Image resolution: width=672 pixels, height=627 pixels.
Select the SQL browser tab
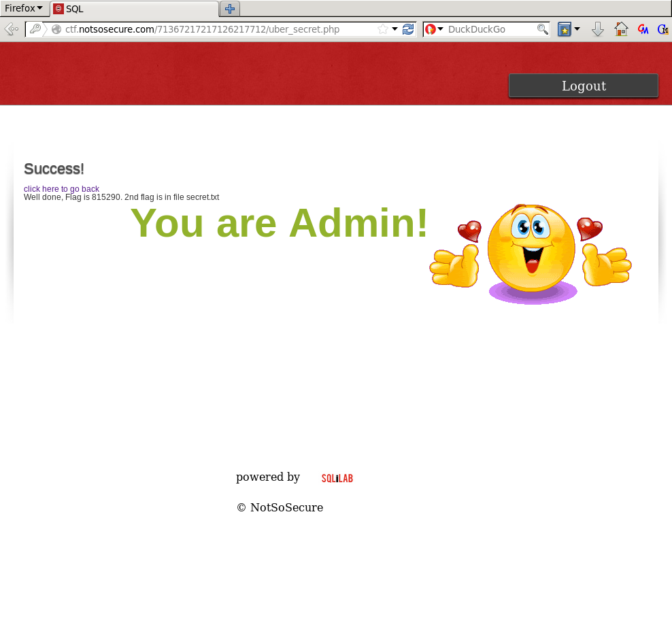134,9
